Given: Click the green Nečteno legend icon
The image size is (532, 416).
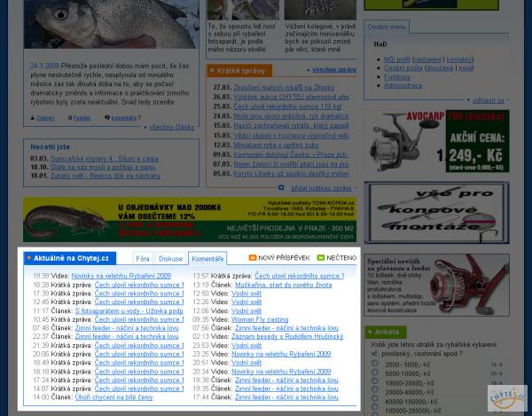Looking at the screenshot, I should (x=321, y=258).
